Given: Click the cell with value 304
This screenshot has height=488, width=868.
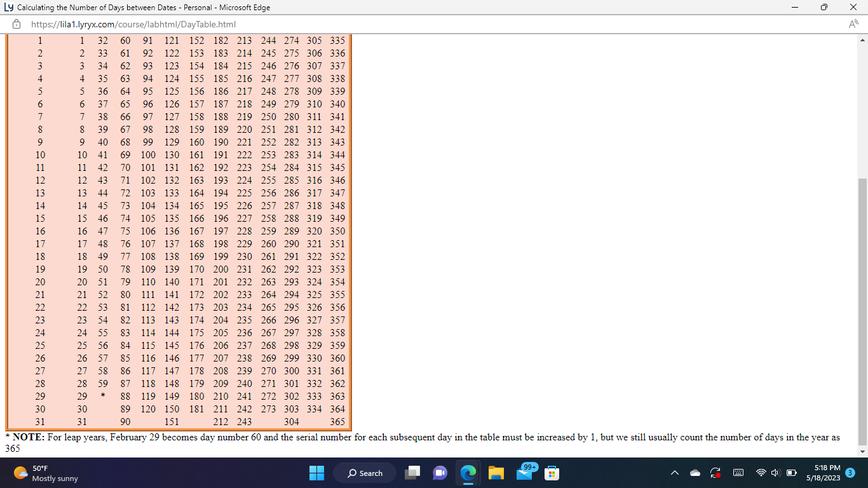Looking at the screenshot, I should click(x=292, y=422).
